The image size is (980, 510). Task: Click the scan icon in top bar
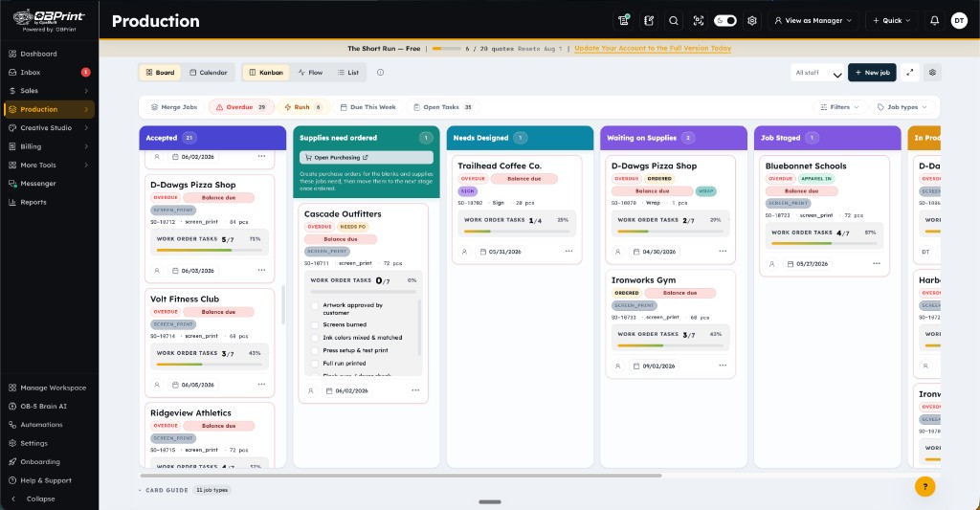tap(699, 21)
